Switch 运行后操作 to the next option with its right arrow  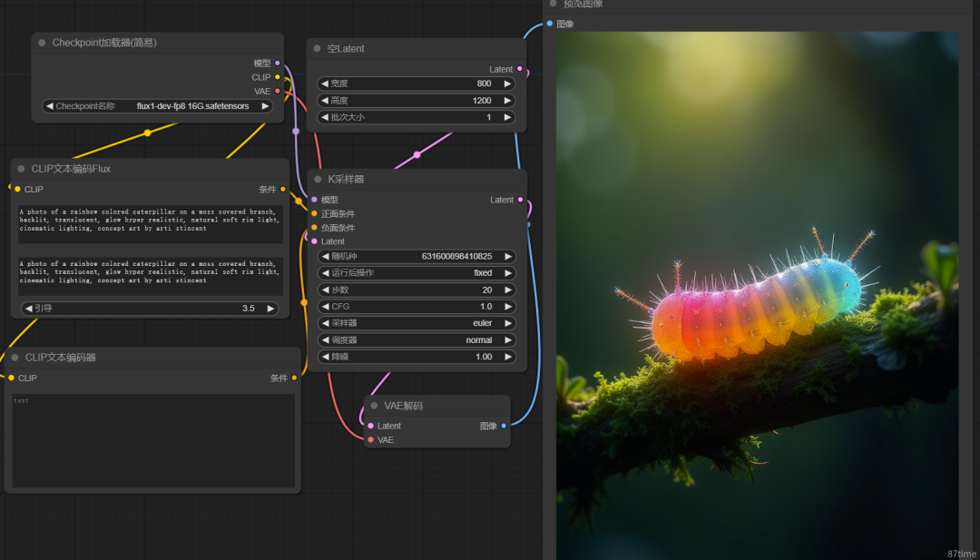pyautogui.click(x=508, y=273)
